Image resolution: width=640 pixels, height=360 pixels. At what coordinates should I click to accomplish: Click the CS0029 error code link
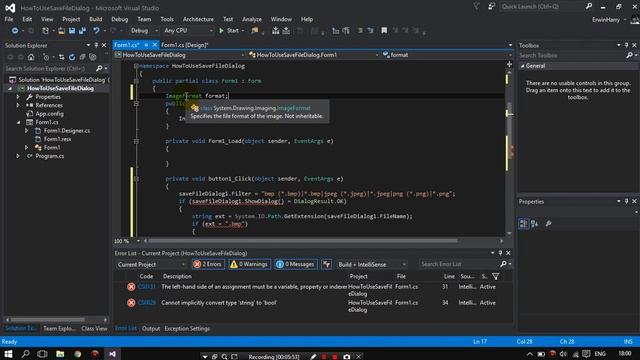coord(147,303)
